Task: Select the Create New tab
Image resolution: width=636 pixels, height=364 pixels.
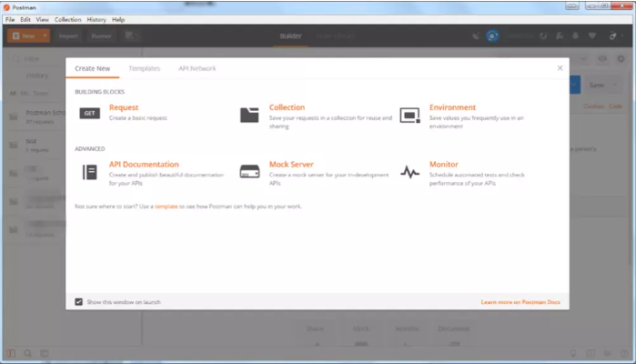Action: tap(93, 68)
